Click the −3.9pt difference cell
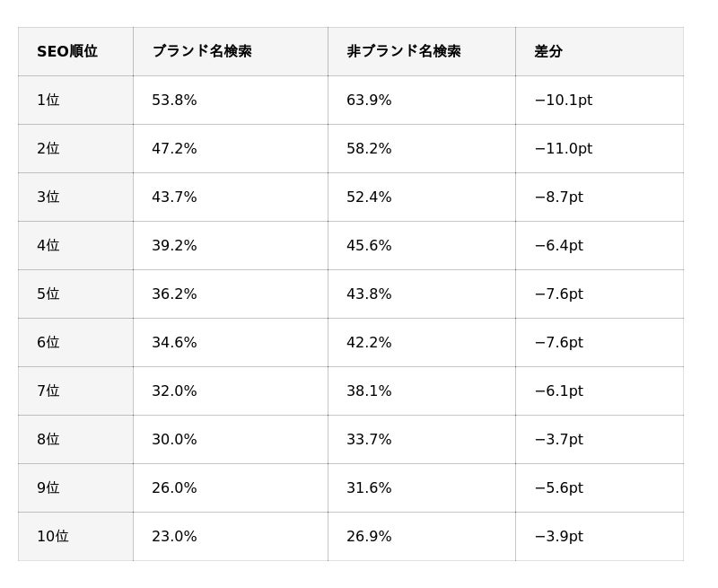The image size is (718, 588). [599, 536]
